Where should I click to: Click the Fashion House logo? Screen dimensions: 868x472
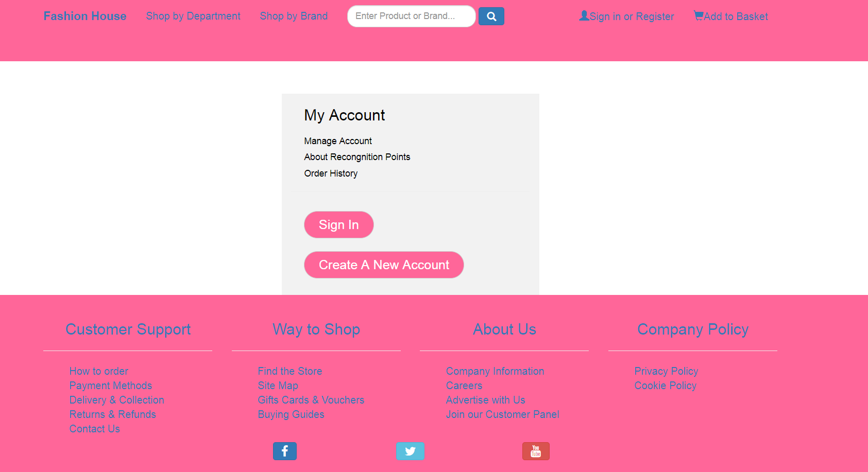pyautogui.click(x=84, y=16)
